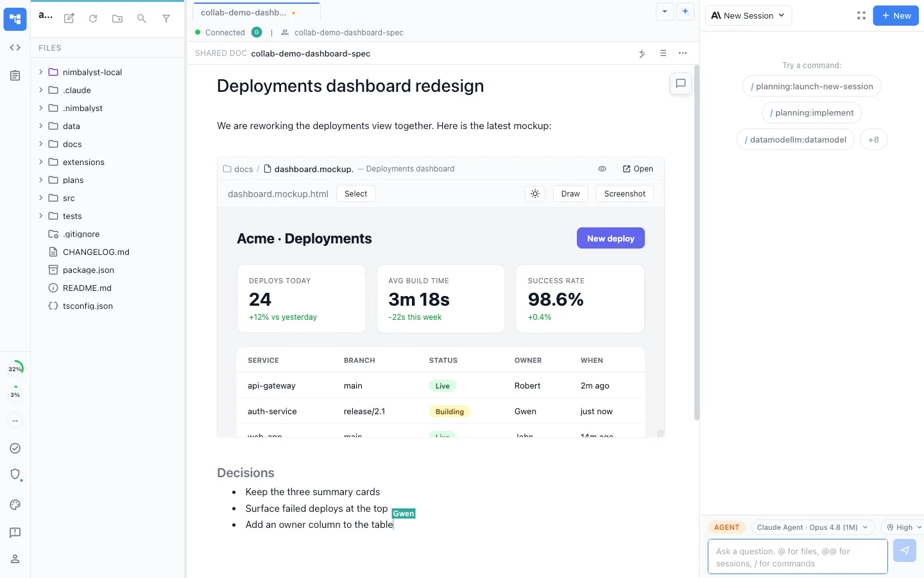
Task: Open the new file compose icon
Action: coord(69,19)
